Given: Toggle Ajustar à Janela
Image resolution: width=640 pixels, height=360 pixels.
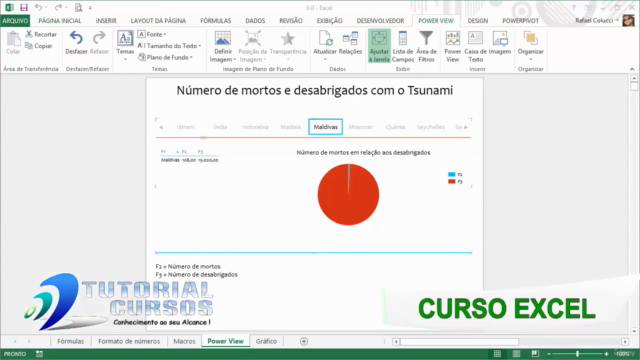Looking at the screenshot, I should (x=379, y=46).
